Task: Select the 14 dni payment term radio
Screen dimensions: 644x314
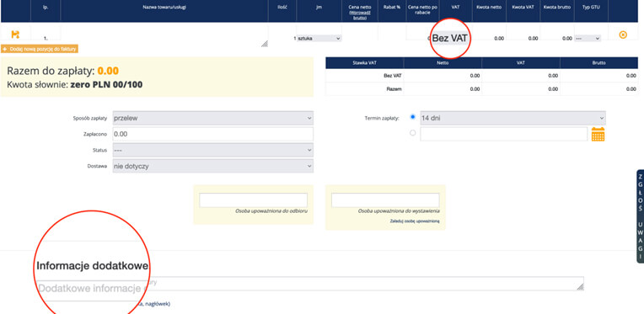Action: point(413,117)
